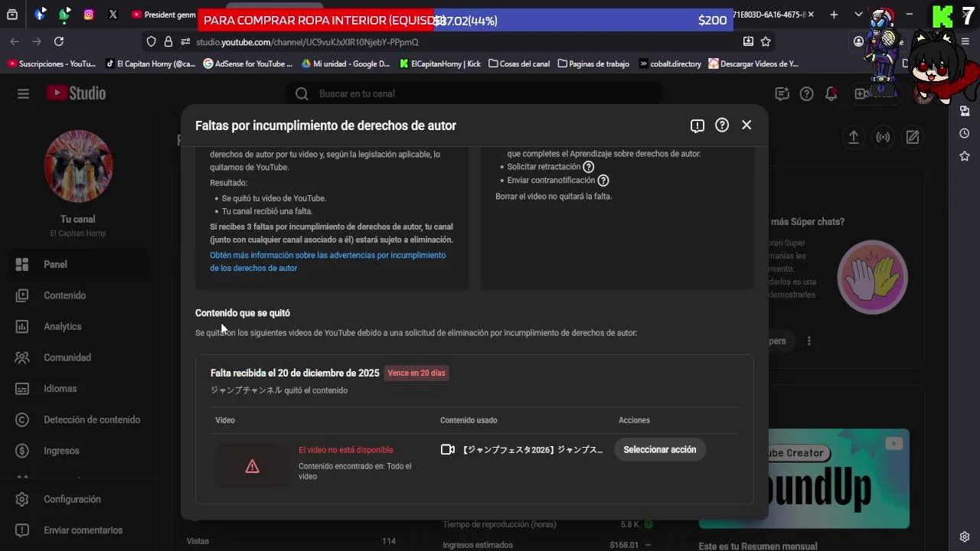The image size is (980, 551).
Task: Close the copyright strikes dialog
Action: click(x=746, y=125)
